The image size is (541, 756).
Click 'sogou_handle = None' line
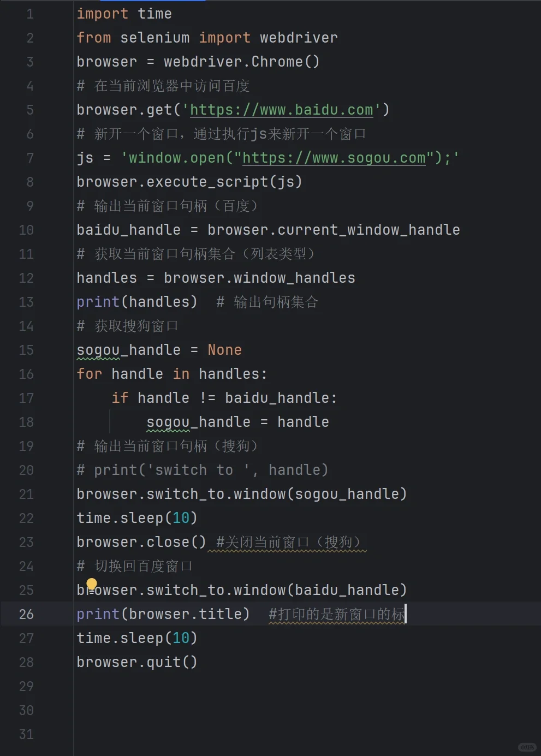coord(159,350)
